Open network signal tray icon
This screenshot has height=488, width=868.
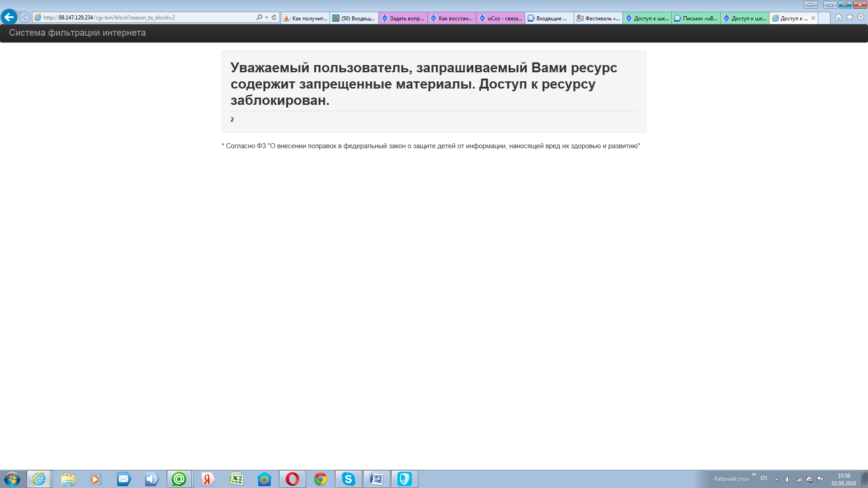[x=798, y=479]
